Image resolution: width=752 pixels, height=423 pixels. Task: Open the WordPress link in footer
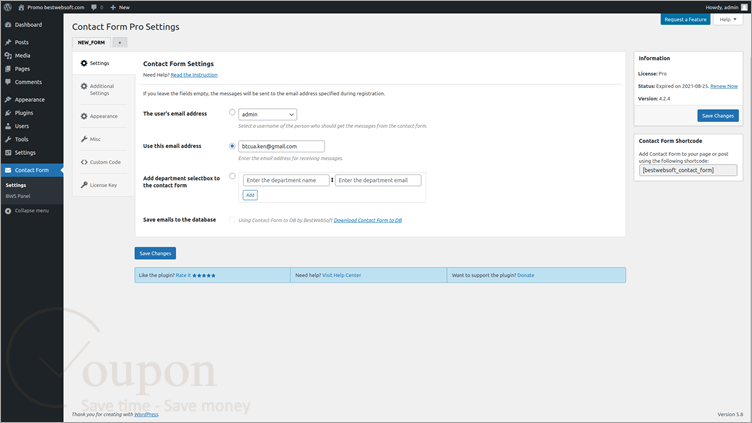(146, 414)
